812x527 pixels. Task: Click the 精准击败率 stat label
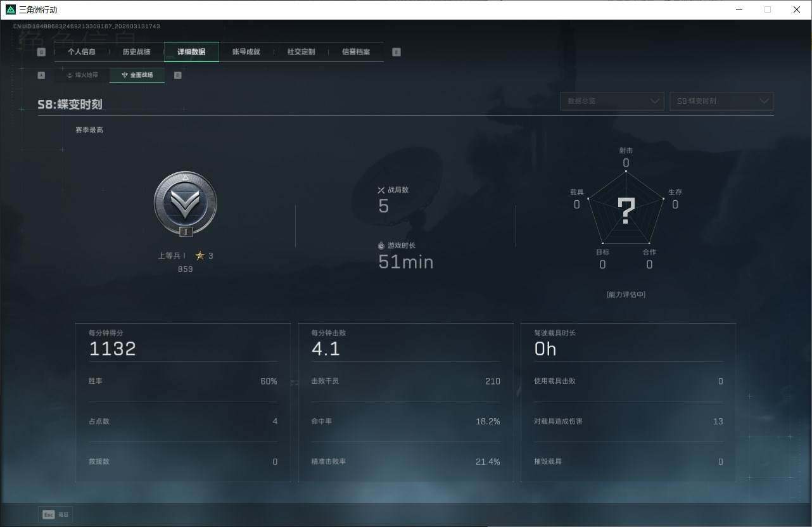[328, 462]
